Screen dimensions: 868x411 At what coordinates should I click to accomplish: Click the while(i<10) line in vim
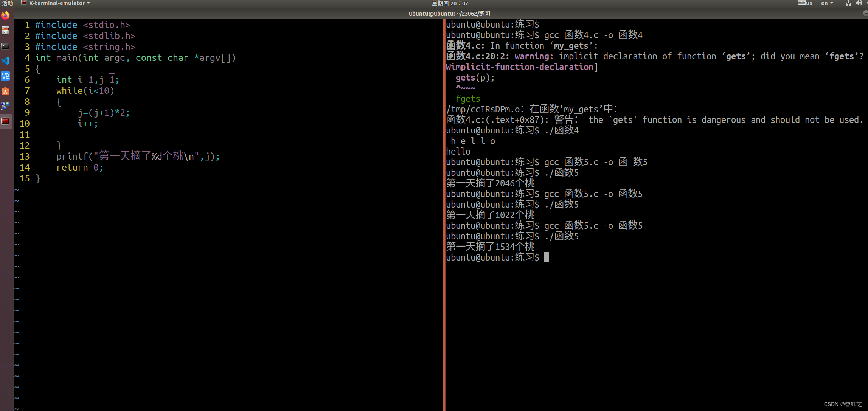tap(85, 91)
